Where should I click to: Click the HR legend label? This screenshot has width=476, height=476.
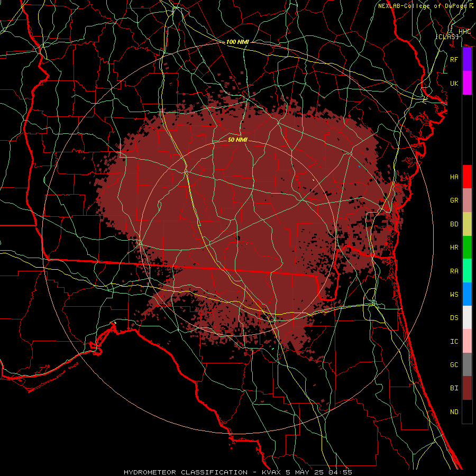click(x=454, y=248)
